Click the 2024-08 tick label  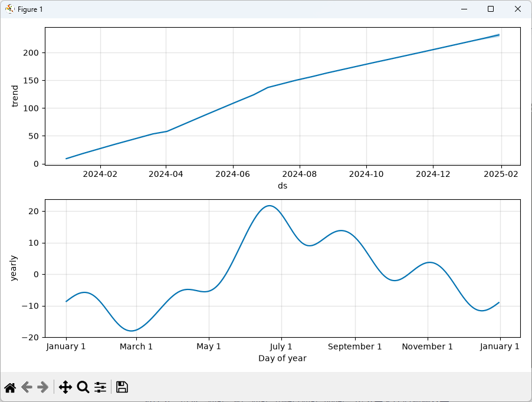coord(300,174)
